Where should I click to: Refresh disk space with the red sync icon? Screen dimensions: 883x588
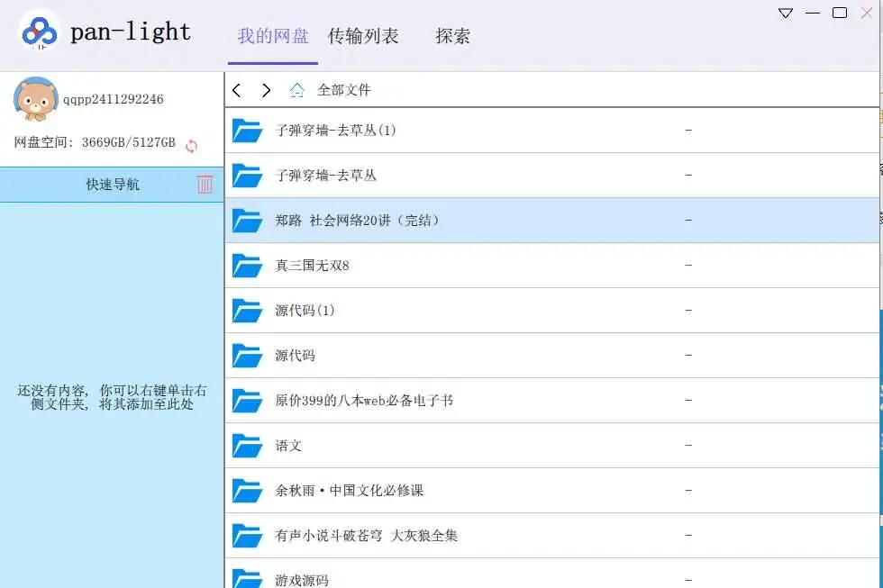click(191, 146)
